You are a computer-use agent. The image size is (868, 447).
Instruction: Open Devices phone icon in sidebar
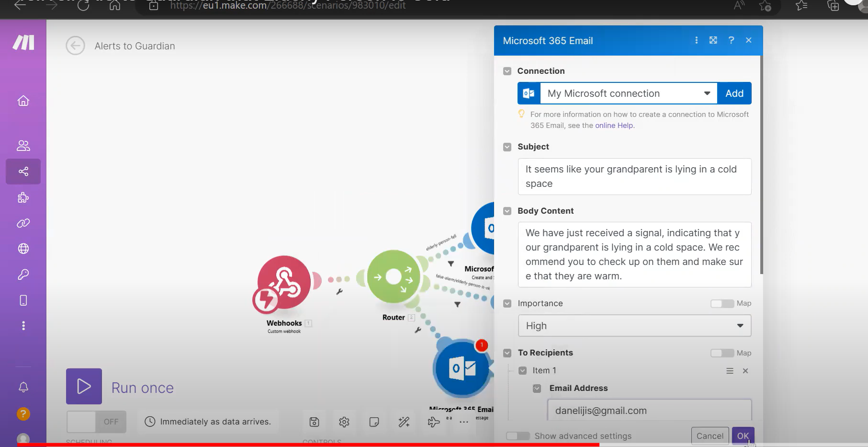pos(23,300)
